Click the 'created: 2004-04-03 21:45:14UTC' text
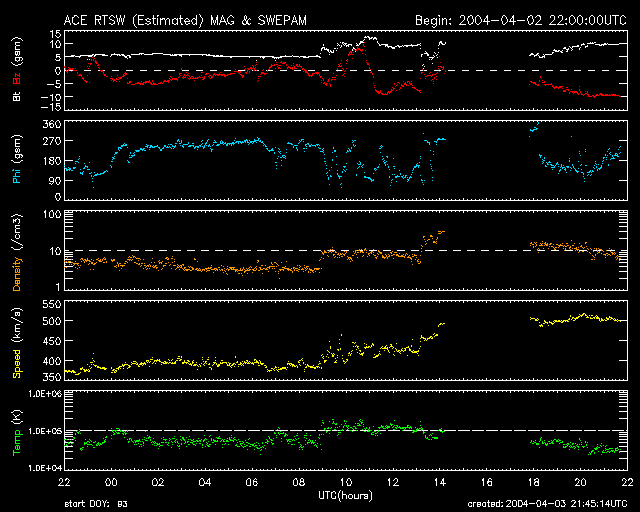This screenshot has height=512, width=640. tap(547, 504)
